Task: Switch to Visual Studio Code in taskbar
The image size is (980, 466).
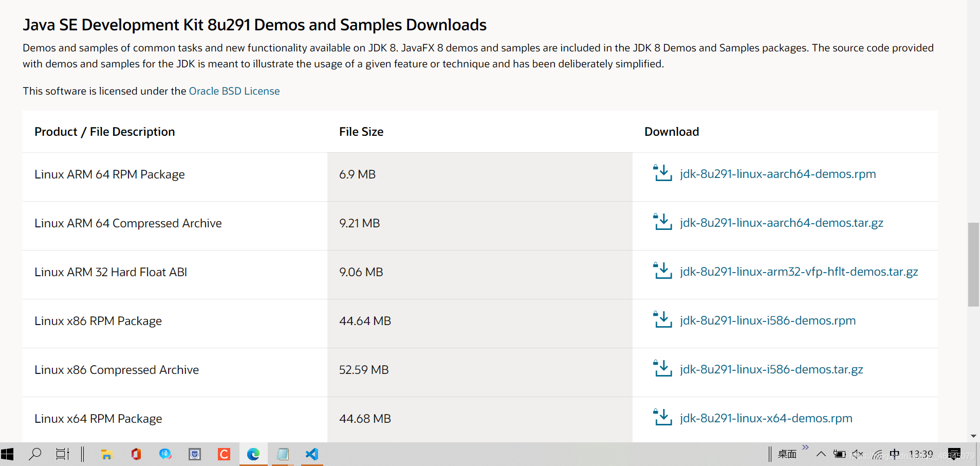Action: [x=312, y=454]
